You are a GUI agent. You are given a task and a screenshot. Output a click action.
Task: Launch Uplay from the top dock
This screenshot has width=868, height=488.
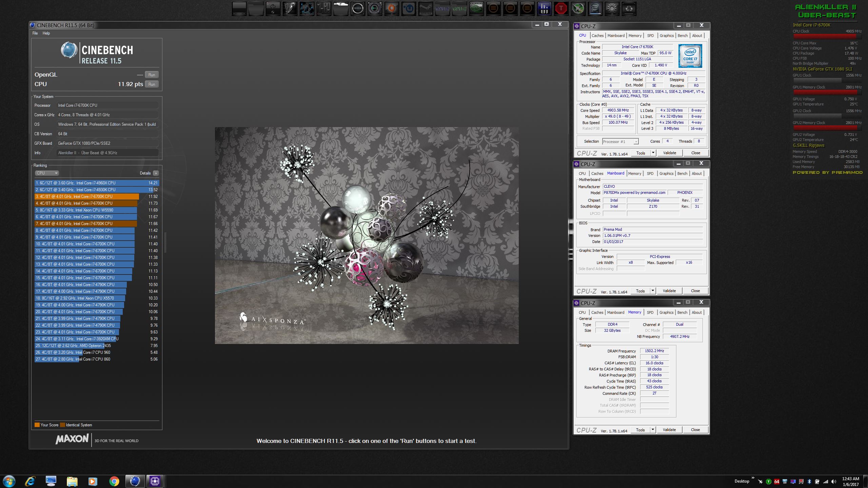409,8
